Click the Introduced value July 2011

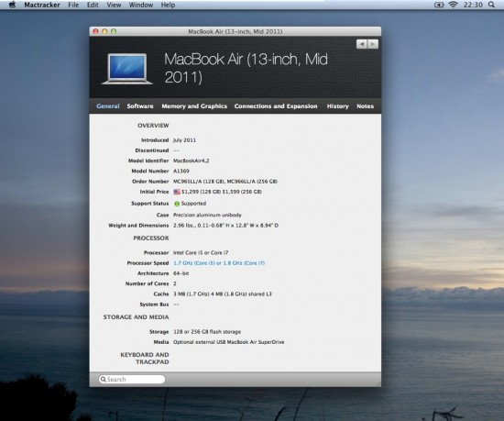click(184, 140)
